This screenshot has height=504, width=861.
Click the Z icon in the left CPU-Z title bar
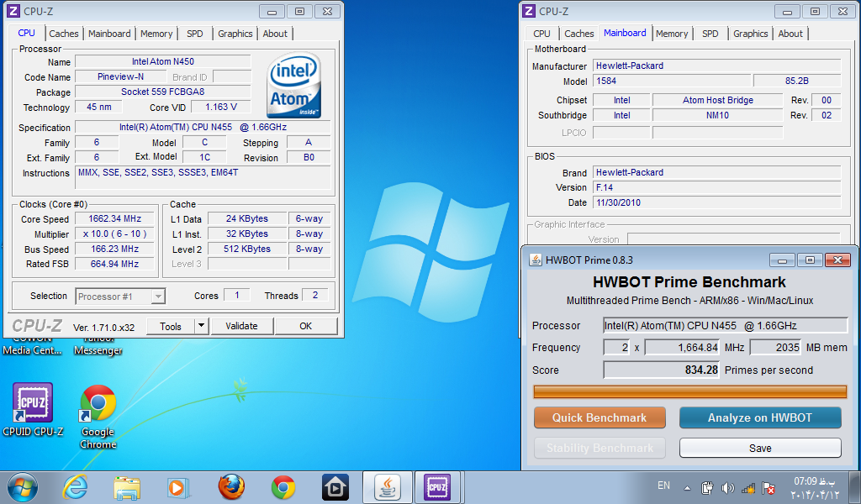click(13, 11)
